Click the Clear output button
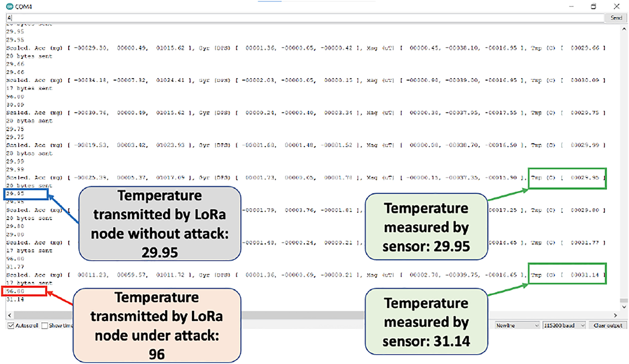The width and height of the screenshot is (629, 364). click(608, 325)
